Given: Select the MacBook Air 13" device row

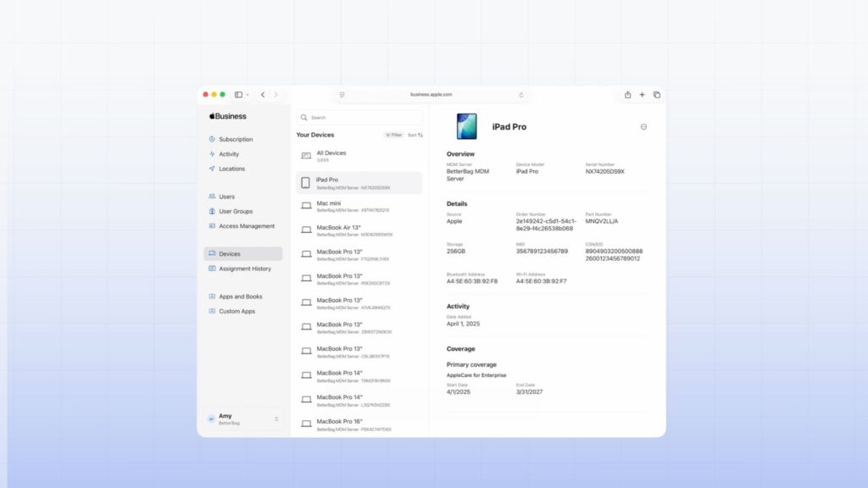Looking at the screenshot, I should (359, 230).
